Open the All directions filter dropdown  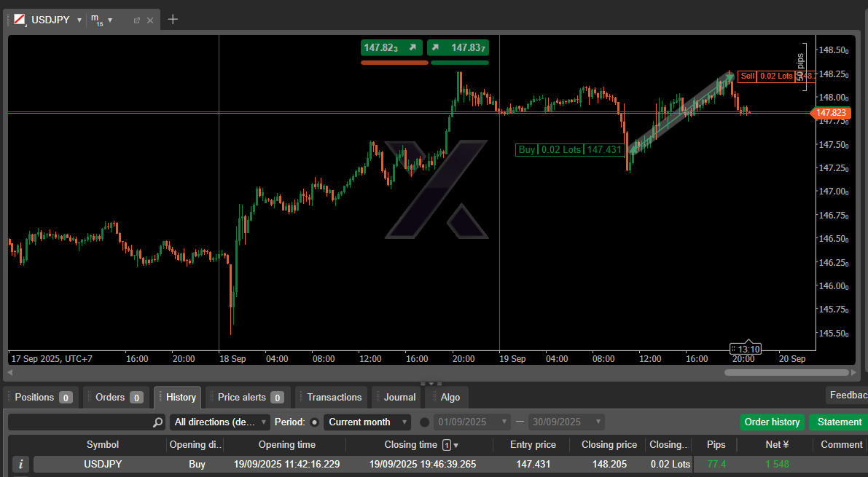(220, 422)
